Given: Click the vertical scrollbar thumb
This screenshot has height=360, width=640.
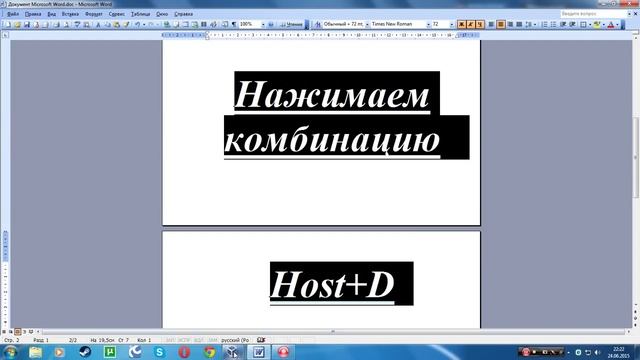Looking at the screenshot, I should 636,157.
